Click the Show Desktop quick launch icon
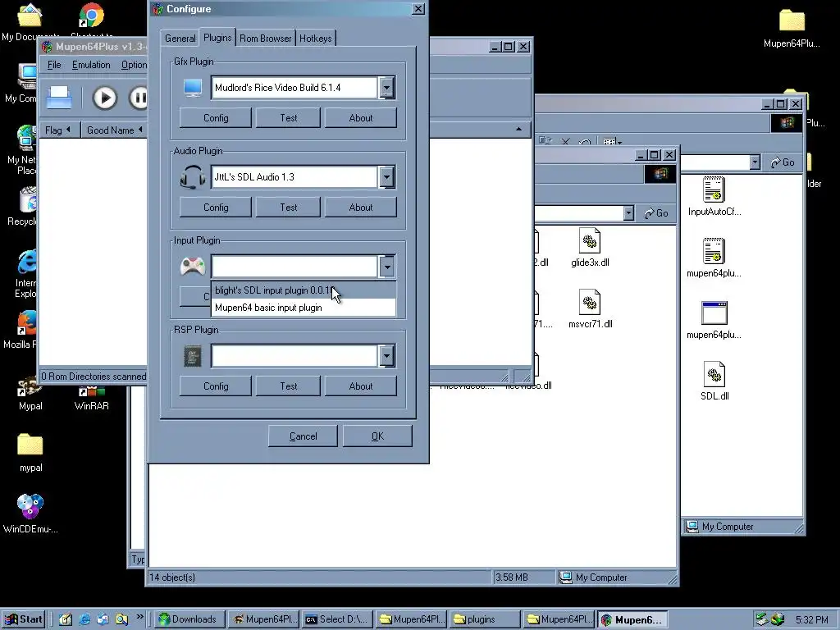This screenshot has width=840, height=630. click(x=66, y=619)
